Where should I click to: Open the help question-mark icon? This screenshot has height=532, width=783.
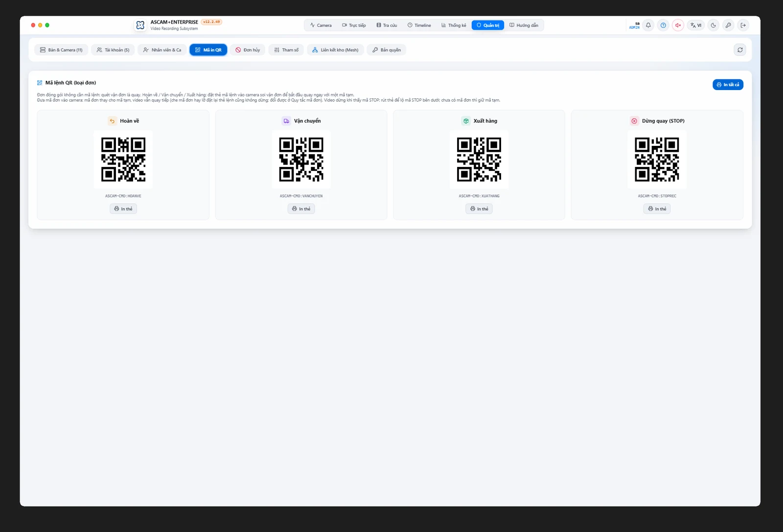663,25
